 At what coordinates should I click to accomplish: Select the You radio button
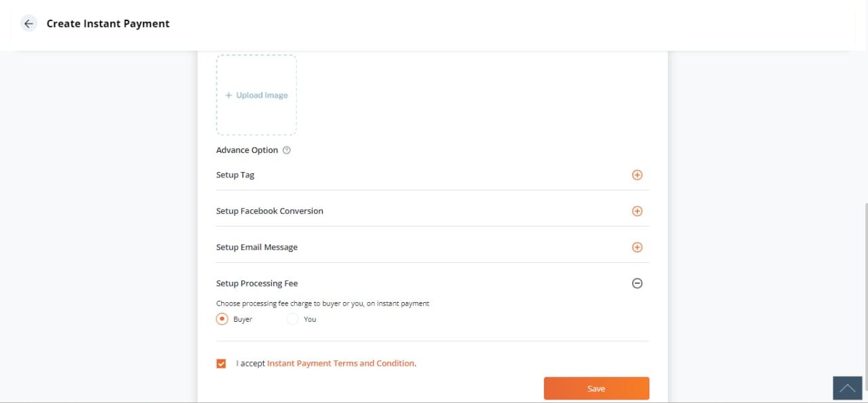(292, 319)
